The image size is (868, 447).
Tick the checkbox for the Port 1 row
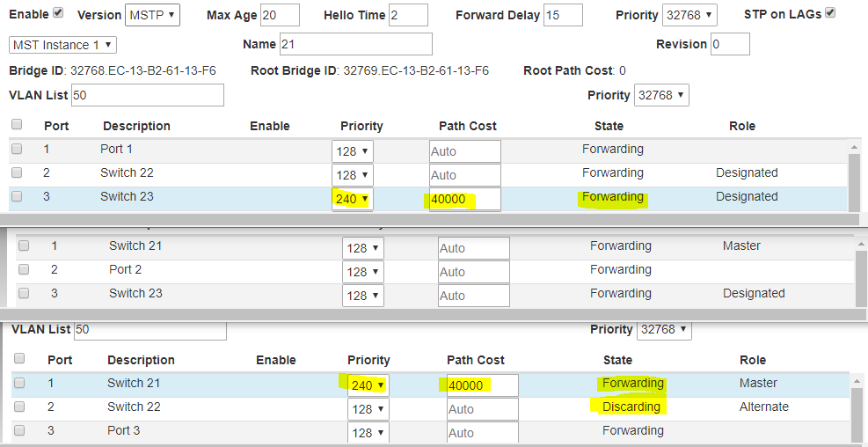point(17,150)
